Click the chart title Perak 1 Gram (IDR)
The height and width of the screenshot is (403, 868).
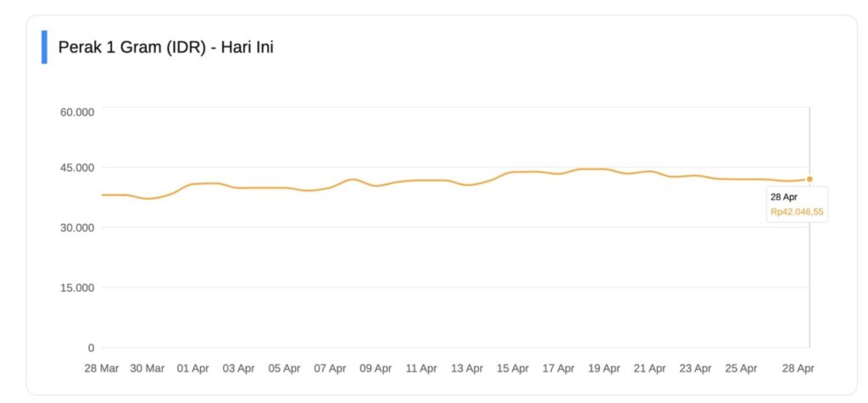tap(165, 48)
